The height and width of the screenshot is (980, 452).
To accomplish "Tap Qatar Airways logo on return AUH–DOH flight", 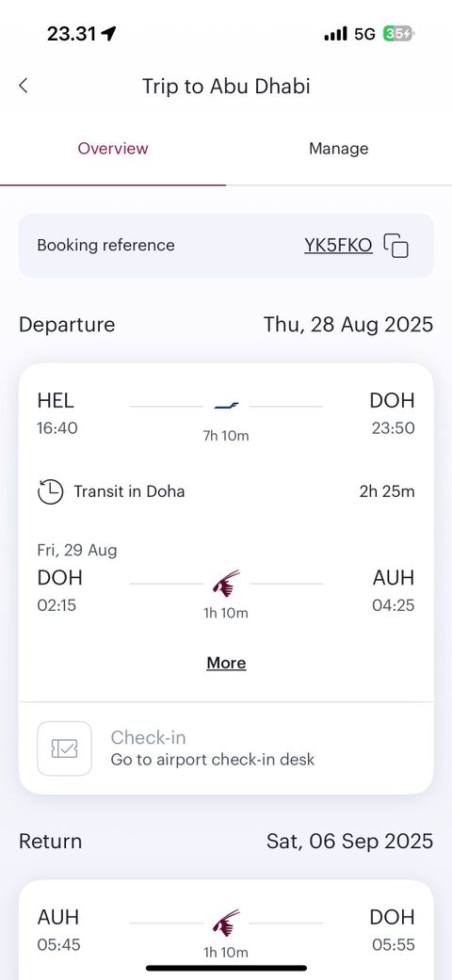I will (x=226, y=923).
